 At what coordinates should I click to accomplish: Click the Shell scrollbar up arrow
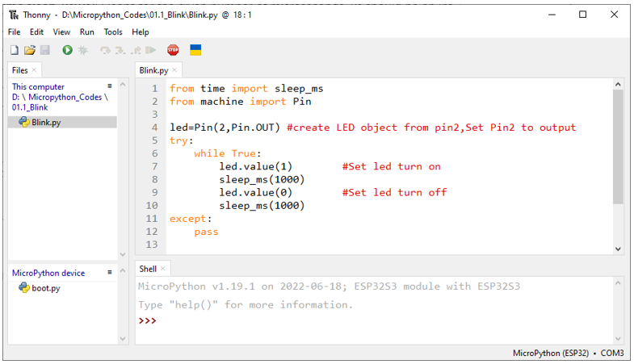[x=618, y=283]
